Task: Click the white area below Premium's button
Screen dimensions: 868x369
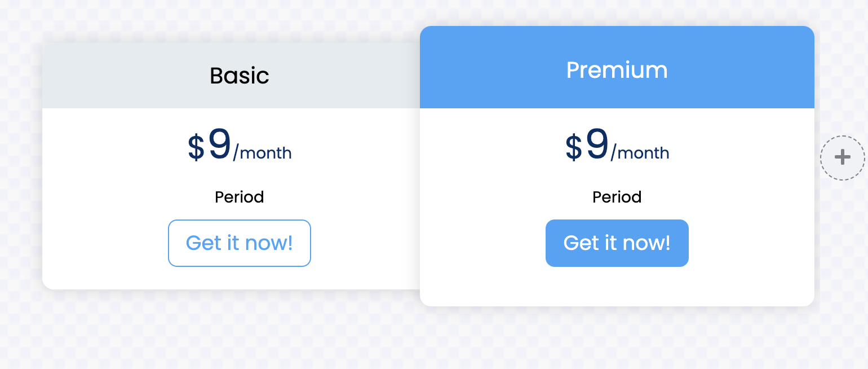Action: [617, 288]
